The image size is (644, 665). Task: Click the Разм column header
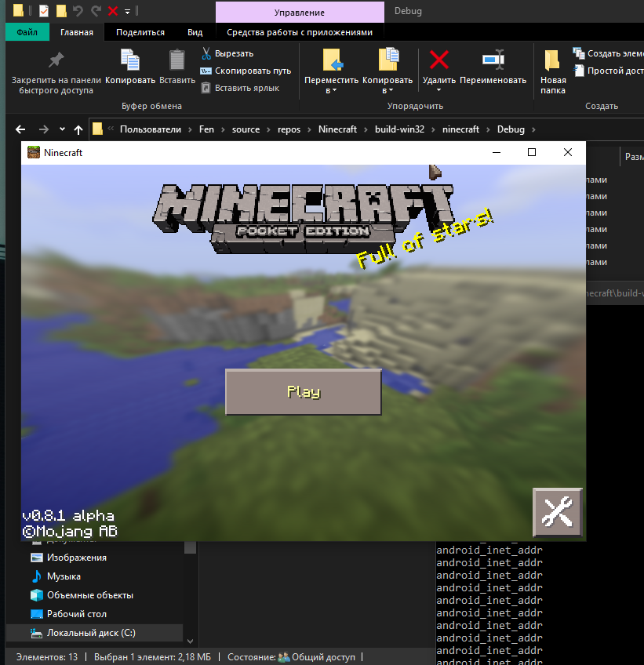coord(634,157)
